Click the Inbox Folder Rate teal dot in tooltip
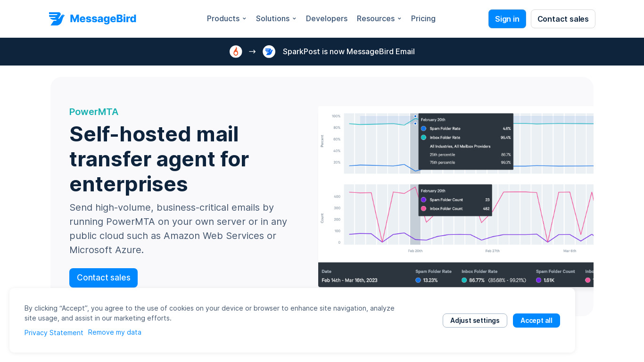The height and width of the screenshot is (362, 644). [423, 138]
